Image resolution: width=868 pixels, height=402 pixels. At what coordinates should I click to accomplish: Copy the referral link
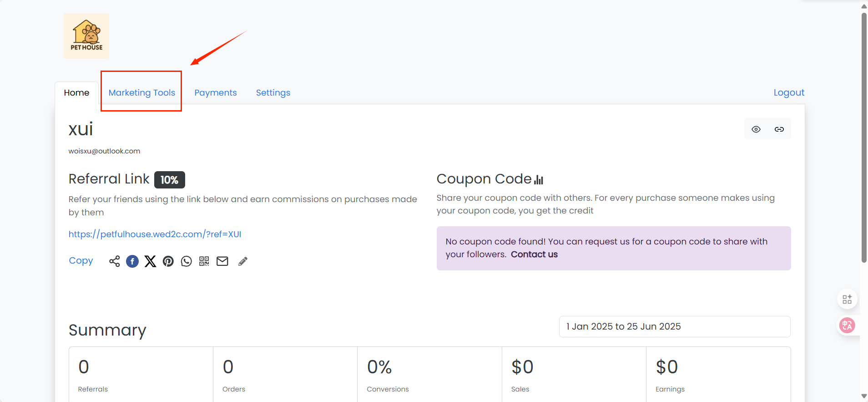point(81,260)
